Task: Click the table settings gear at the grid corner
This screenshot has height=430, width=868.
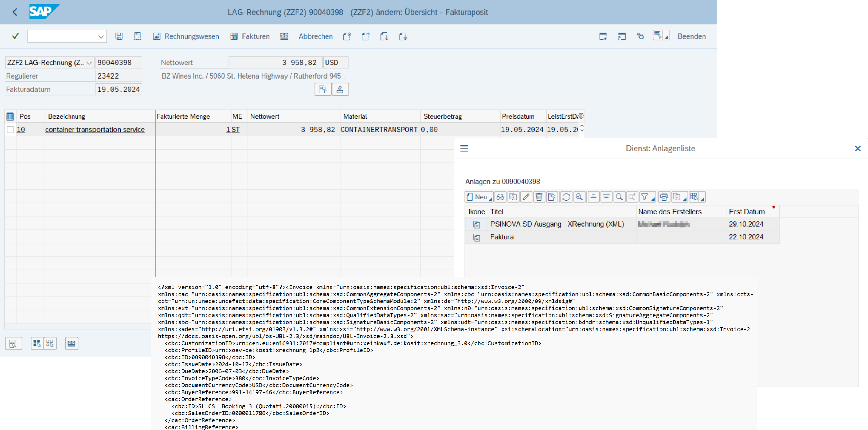Action: click(581, 116)
